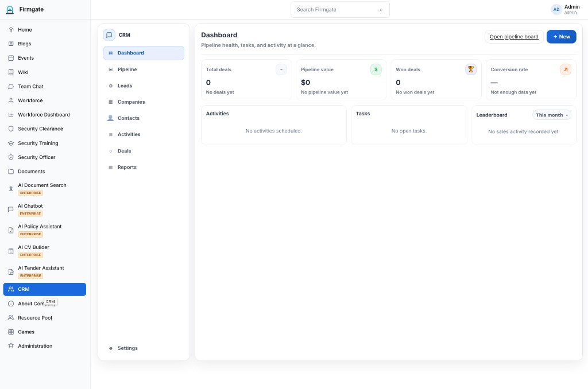
Task: Click the Team Chat bubble icon
Action: 11,87
